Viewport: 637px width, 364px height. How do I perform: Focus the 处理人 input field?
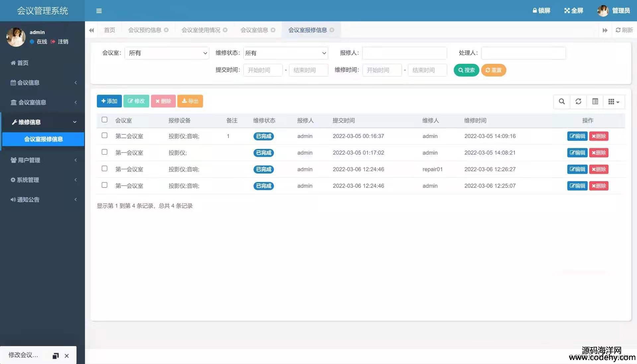(523, 53)
